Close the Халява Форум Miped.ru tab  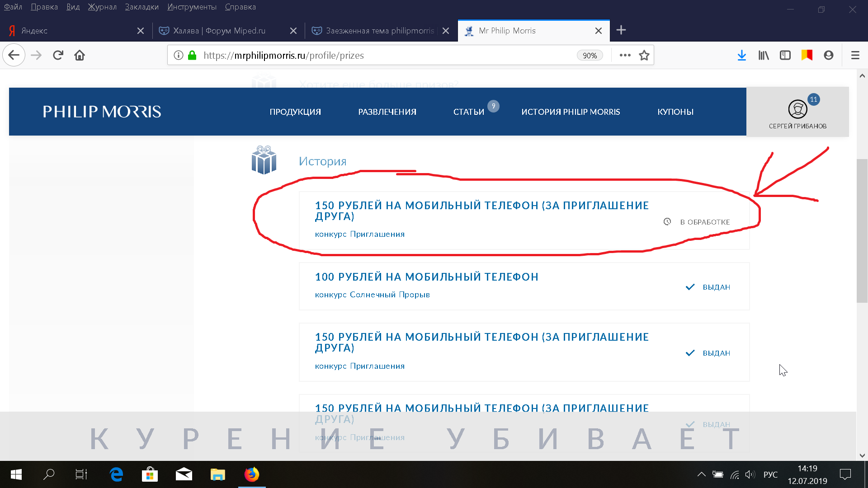click(293, 31)
